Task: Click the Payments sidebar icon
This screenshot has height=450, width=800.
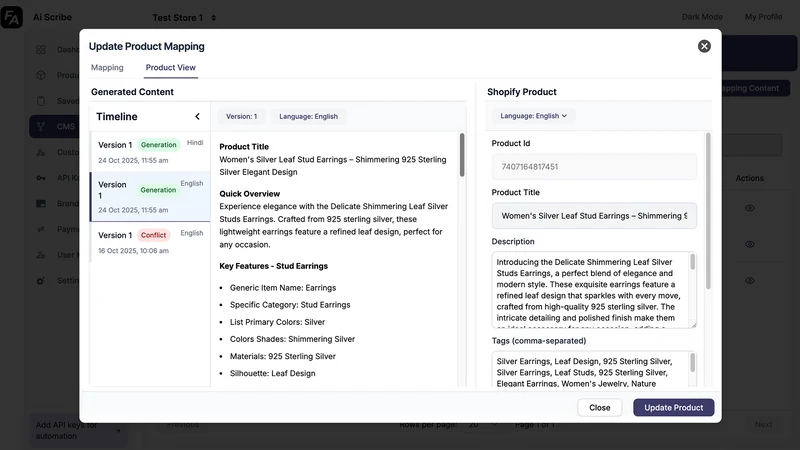Action: tap(41, 229)
